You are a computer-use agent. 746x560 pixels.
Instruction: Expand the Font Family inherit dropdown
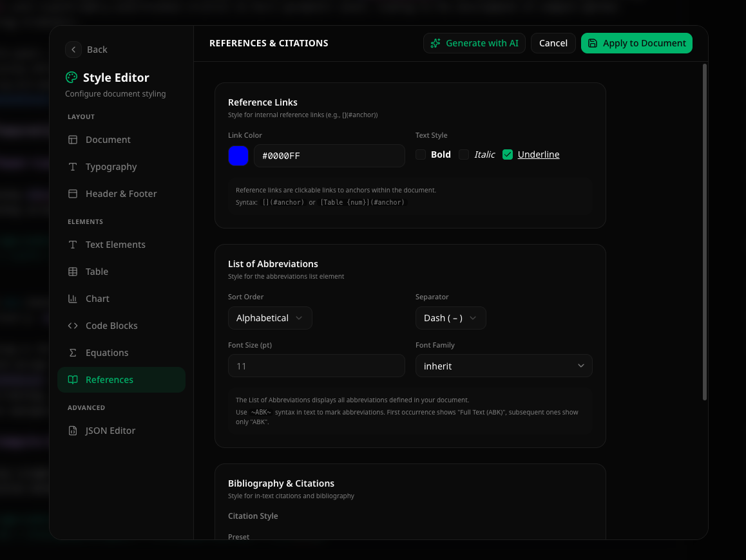(x=504, y=366)
